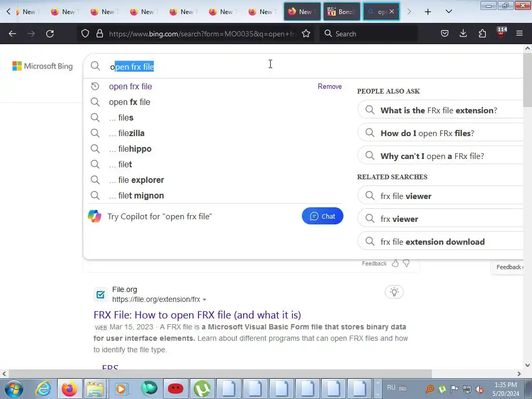Image resolution: width=532 pixels, height=399 pixels.
Task: Click 'Try Copilot for "open frx file"' text
Action: pos(159,217)
